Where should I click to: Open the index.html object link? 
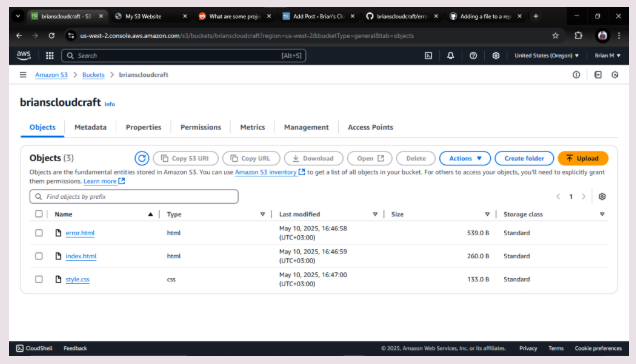point(81,256)
